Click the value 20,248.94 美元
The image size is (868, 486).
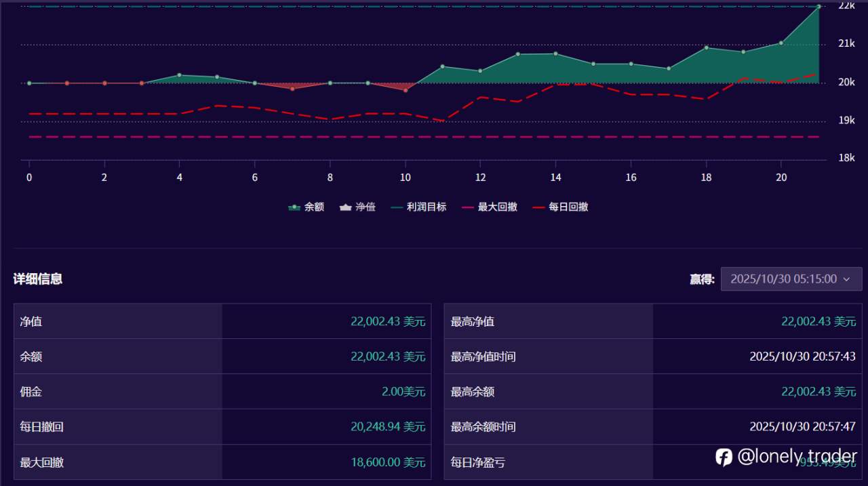388,427
